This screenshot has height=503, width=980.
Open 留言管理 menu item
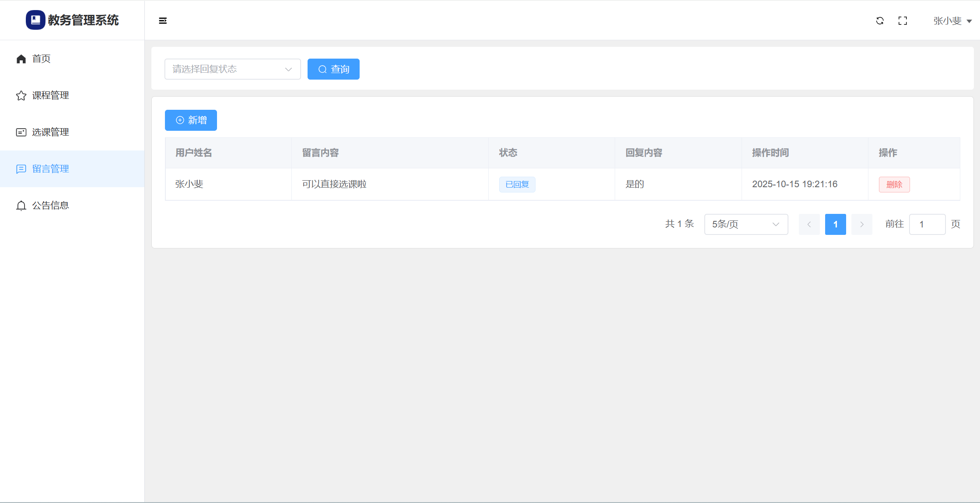pos(50,169)
